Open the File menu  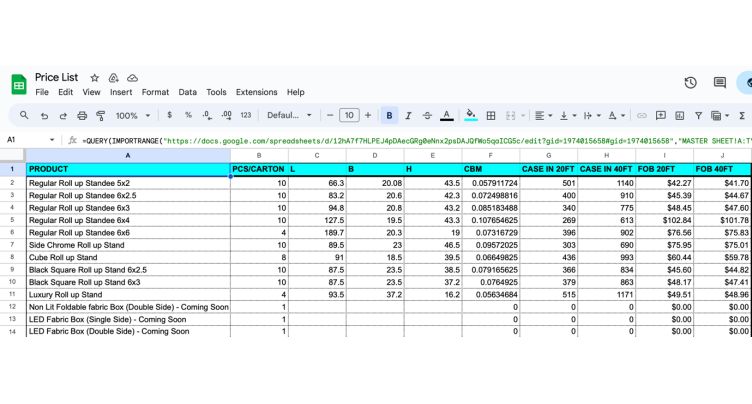42,92
